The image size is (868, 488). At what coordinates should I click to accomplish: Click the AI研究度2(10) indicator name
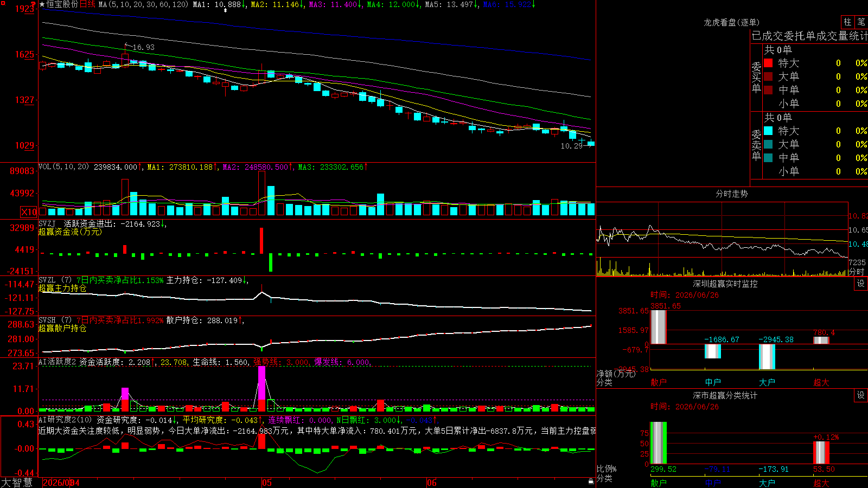(65, 420)
